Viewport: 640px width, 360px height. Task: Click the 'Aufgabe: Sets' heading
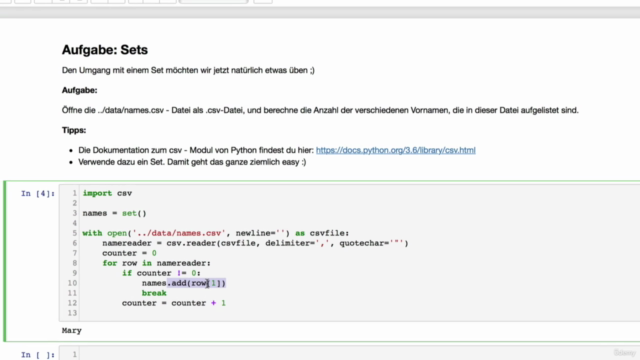[105, 50]
